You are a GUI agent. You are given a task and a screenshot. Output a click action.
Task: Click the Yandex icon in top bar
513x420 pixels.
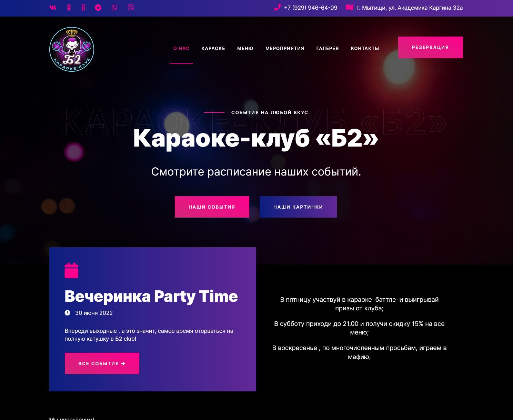pos(83,8)
